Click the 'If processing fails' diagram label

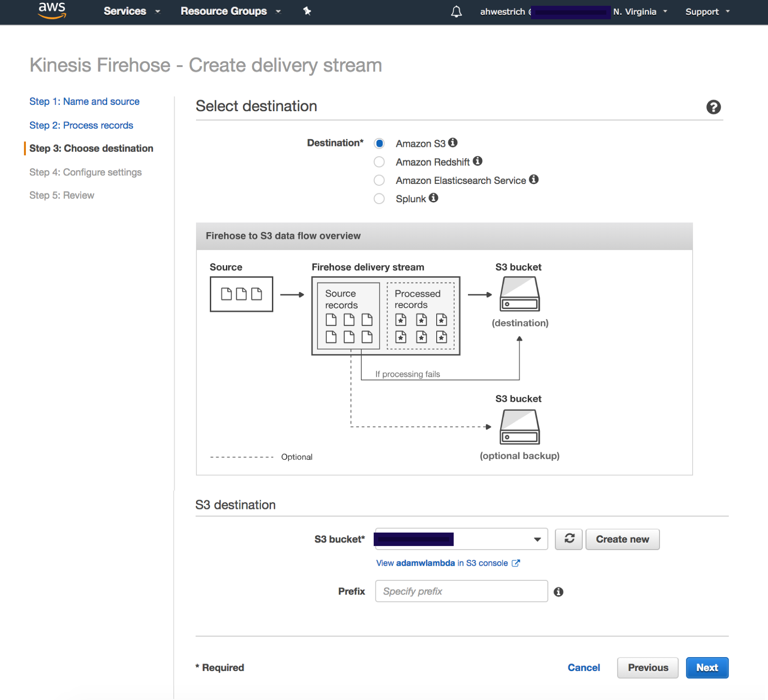tap(408, 374)
